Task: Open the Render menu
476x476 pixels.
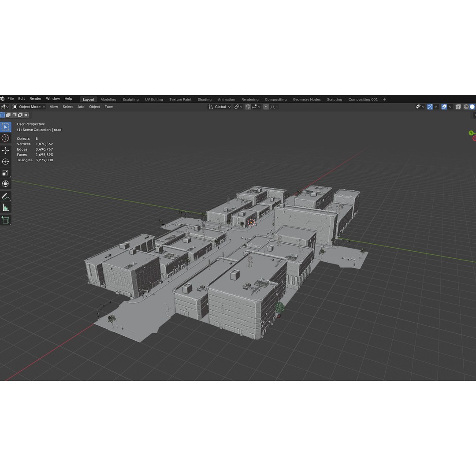Action: (x=35, y=98)
